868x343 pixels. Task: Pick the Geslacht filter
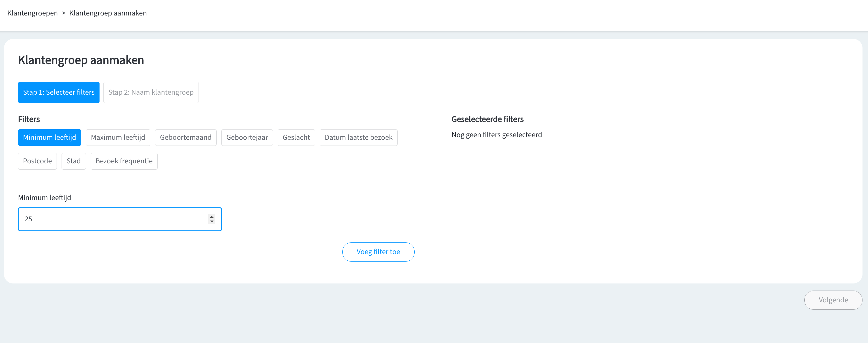point(296,138)
